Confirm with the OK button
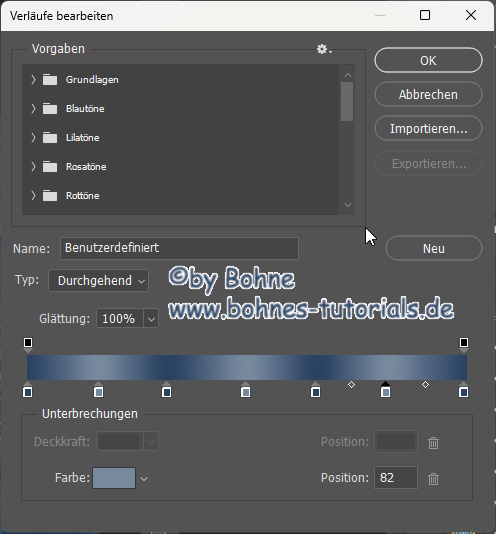Image resolution: width=496 pixels, height=534 pixels. [428, 61]
